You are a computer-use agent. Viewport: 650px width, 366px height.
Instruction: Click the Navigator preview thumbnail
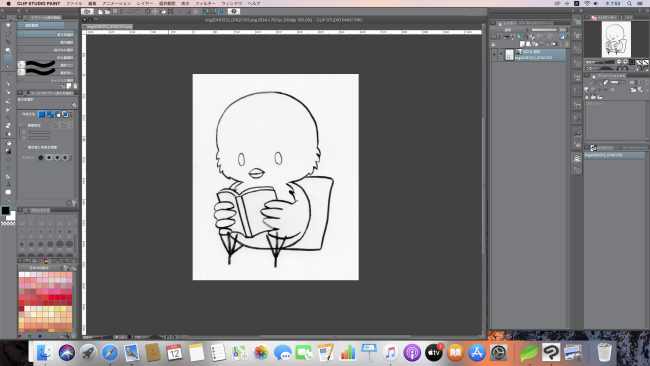click(x=616, y=39)
